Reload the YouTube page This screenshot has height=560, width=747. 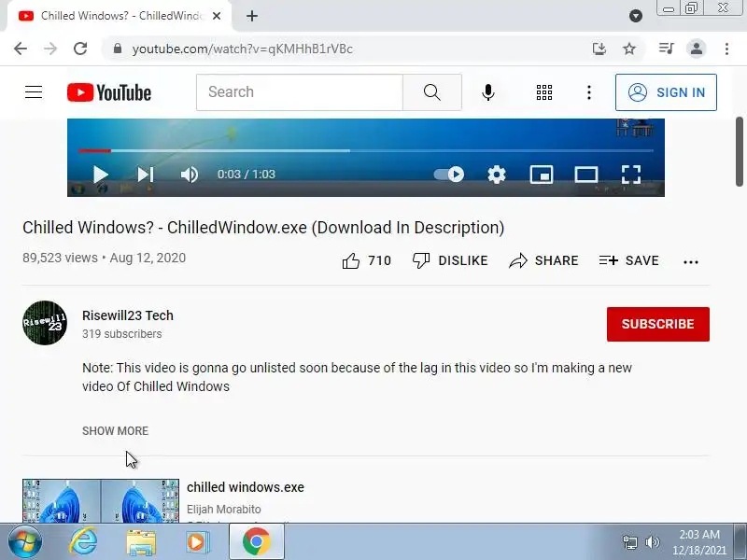tap(80, 49)
